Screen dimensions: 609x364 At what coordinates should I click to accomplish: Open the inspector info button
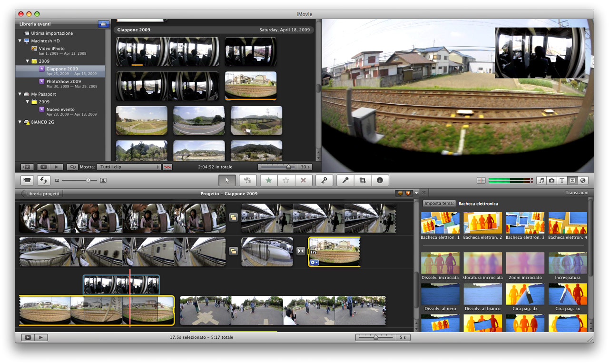pos(380,180)
